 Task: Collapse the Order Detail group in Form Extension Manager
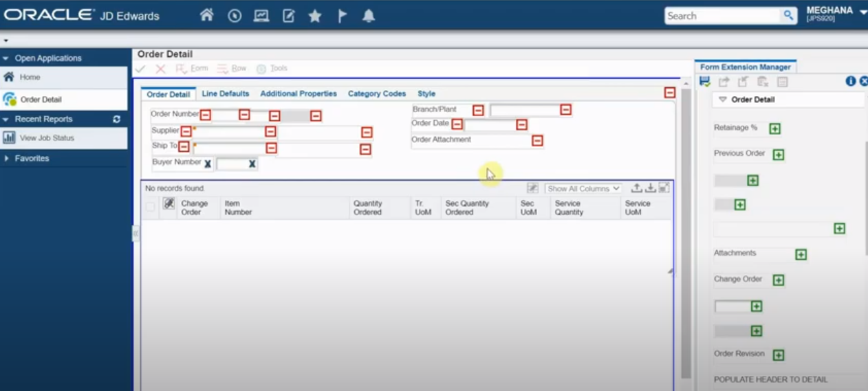pos(722,100)
